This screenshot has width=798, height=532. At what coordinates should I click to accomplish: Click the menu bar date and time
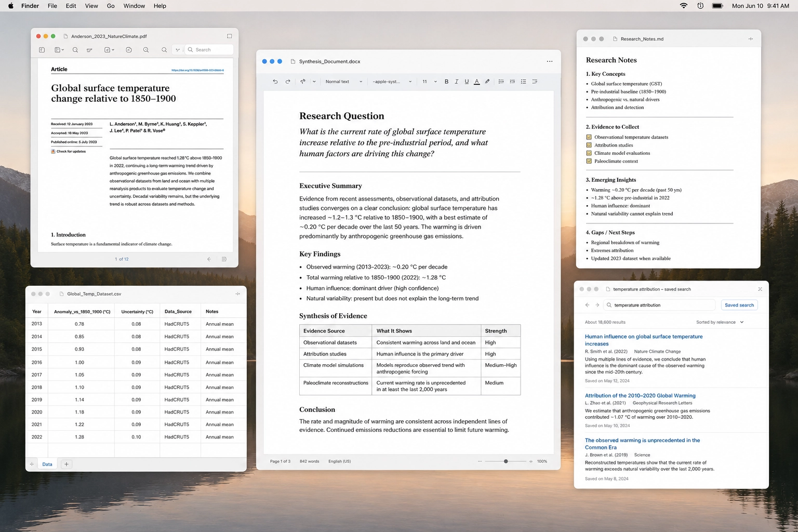[761, 6]
